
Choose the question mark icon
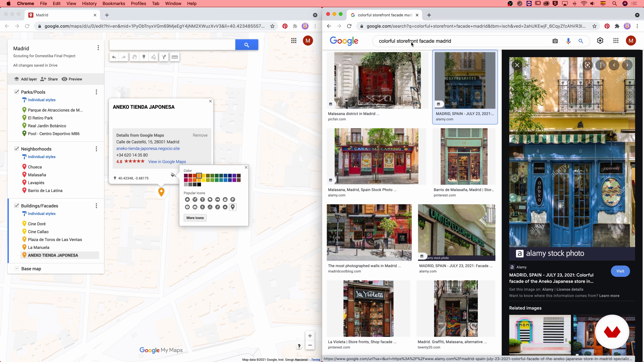coord(187,207)
